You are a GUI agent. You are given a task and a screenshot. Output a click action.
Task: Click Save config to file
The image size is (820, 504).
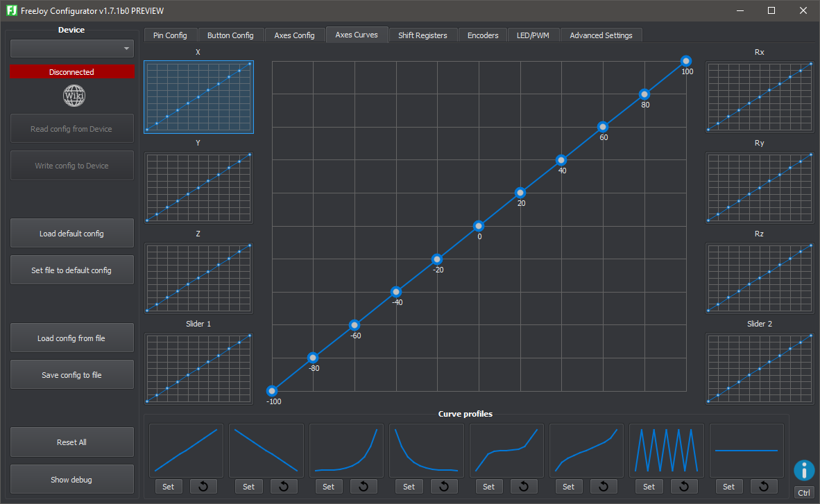click(71, 374)
